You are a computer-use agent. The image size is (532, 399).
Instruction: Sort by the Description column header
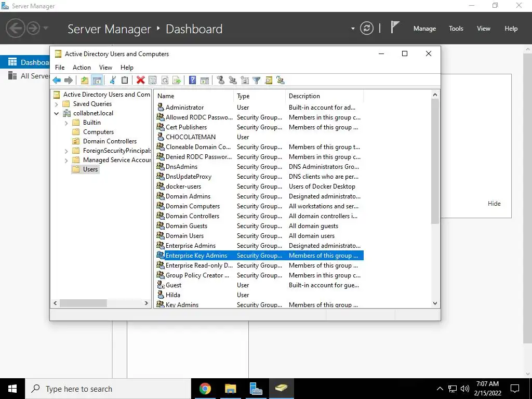[324, 96]
